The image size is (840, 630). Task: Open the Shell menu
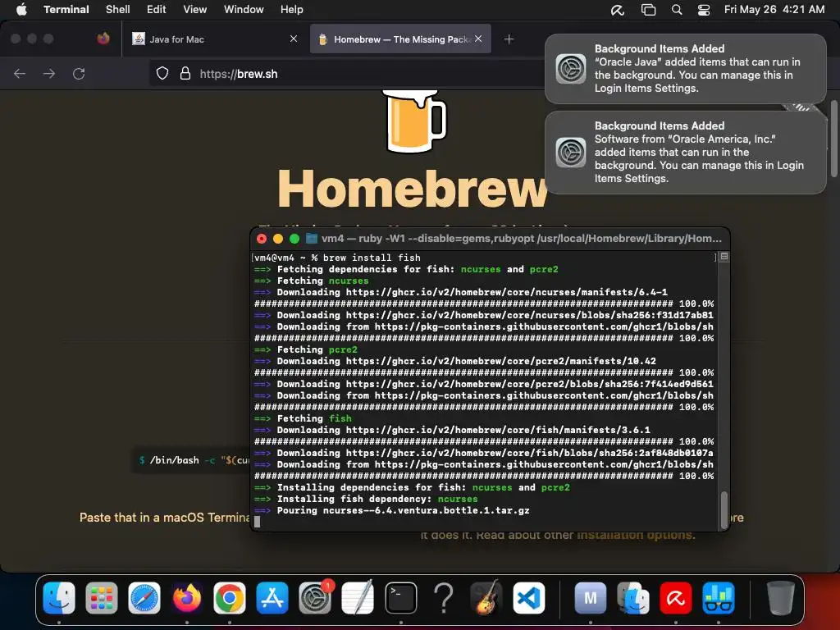tap(118, 10)
